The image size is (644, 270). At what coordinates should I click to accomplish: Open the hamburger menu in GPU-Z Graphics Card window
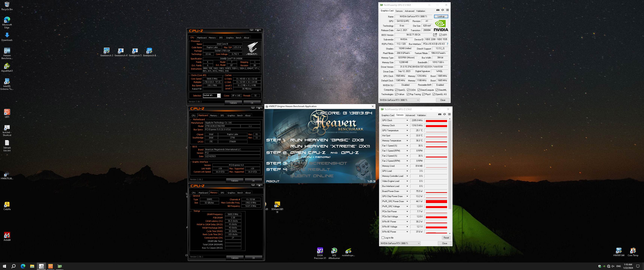[447, 10]
